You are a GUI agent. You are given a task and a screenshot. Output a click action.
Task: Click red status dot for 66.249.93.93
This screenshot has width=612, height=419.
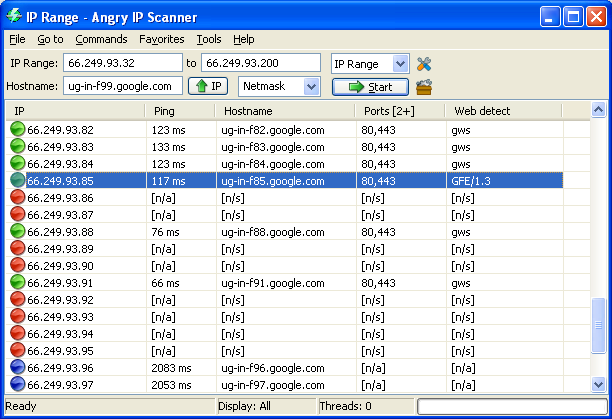coord(17,316)
